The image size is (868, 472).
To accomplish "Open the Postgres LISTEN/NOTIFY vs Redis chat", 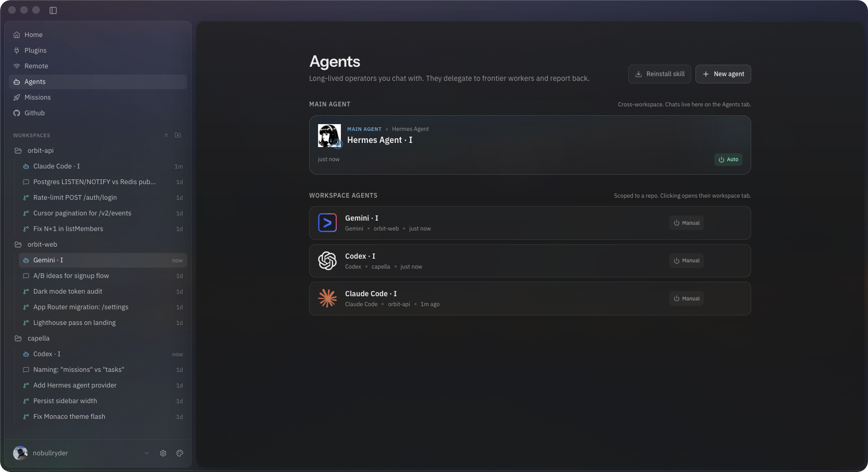I will [103, 182].
